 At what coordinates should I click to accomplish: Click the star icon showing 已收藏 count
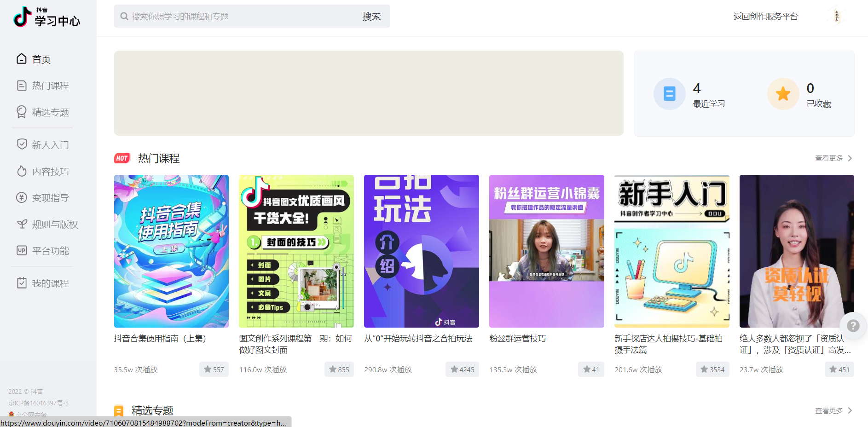pos(782,93)
